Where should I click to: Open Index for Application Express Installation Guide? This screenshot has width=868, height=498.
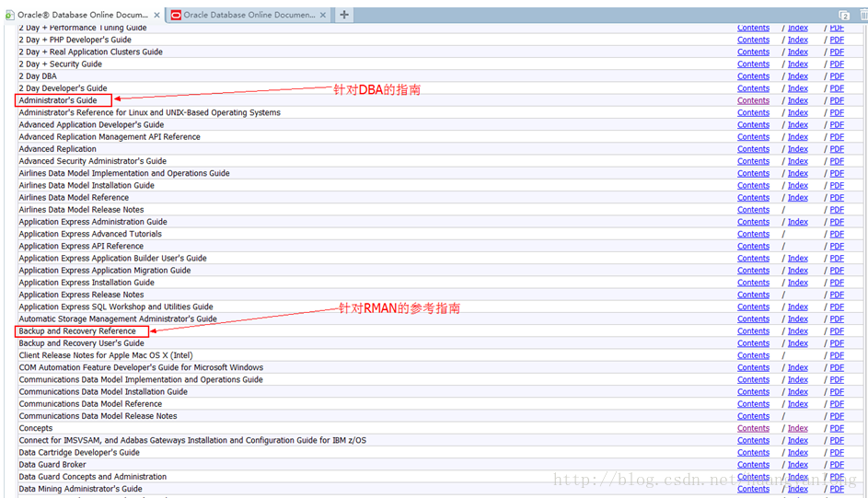(x=798, y=283)
